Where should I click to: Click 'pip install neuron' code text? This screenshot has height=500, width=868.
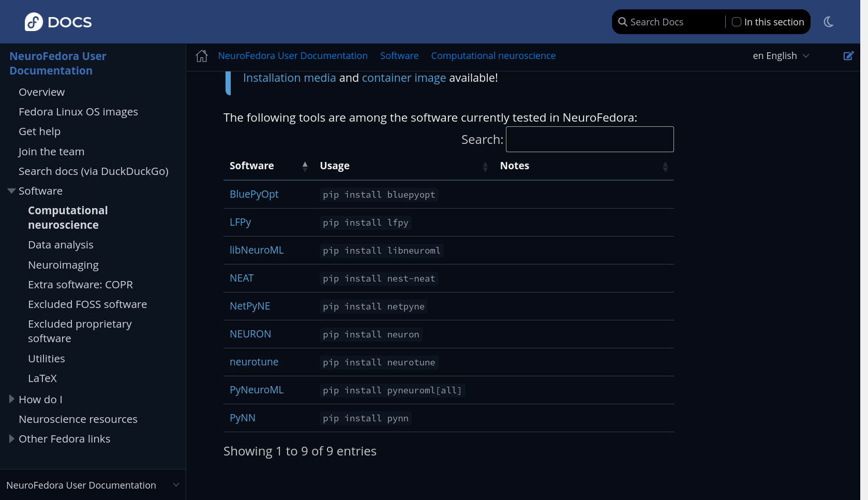tap(371, 334)
